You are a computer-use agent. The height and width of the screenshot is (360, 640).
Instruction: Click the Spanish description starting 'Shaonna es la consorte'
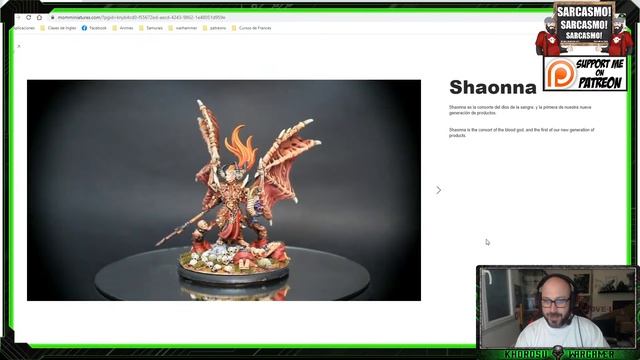520,110
